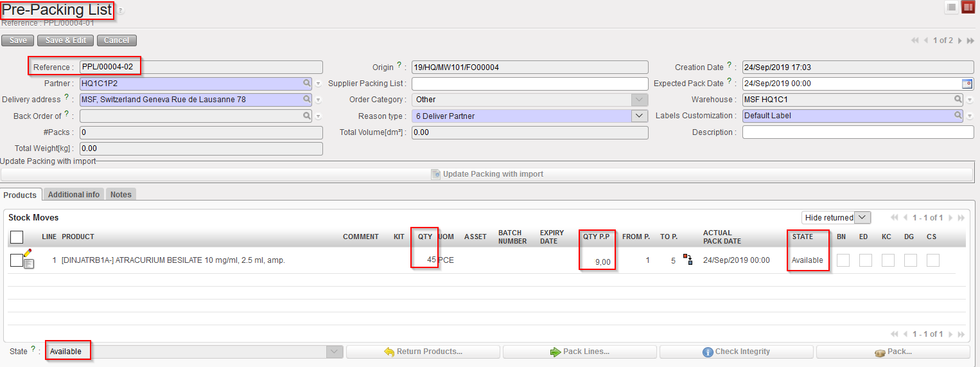Search Back Order of with magnifier

[308, 116]
